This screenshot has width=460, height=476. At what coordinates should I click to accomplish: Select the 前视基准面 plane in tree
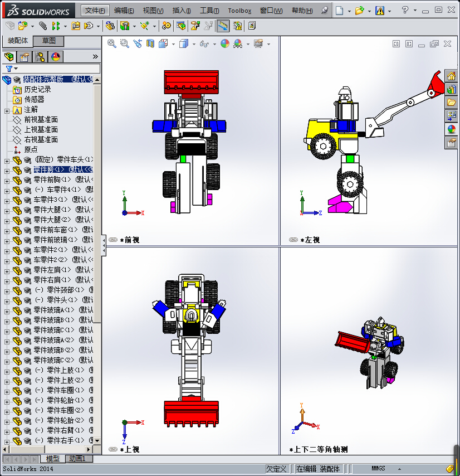click(x=41, y=119)
